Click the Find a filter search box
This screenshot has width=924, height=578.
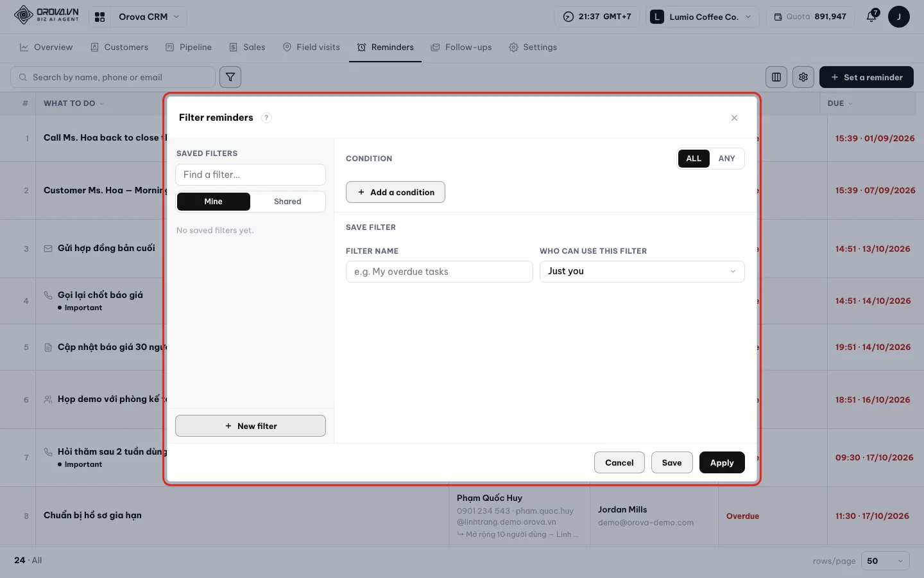pos(250,175)
